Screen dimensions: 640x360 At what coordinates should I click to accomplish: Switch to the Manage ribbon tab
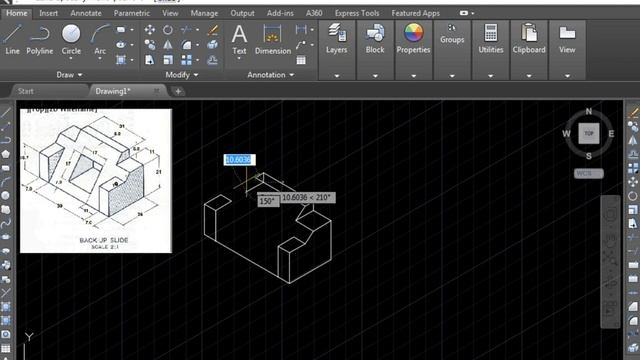(x=204, y=13)
